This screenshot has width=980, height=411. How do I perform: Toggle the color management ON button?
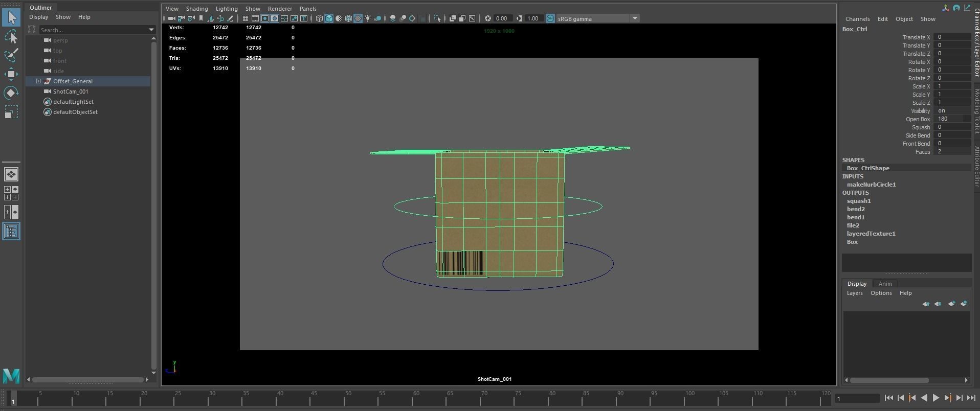(550, 18)
